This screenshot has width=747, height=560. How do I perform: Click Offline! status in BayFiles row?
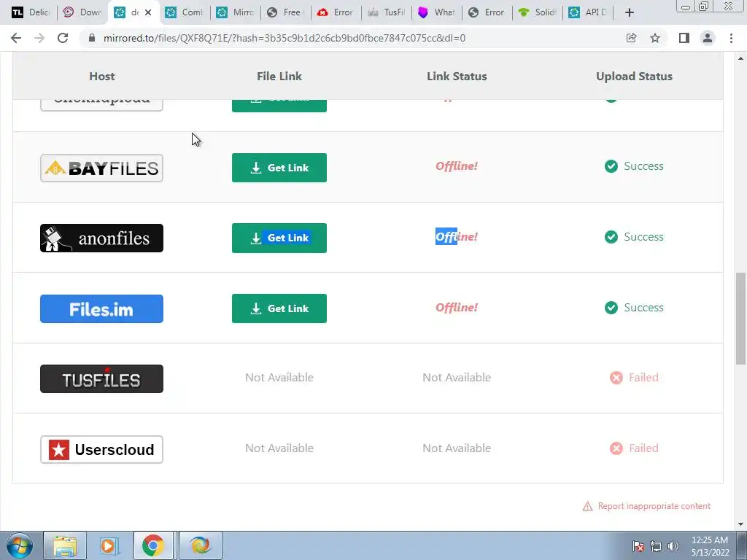(x=457, y=166)
